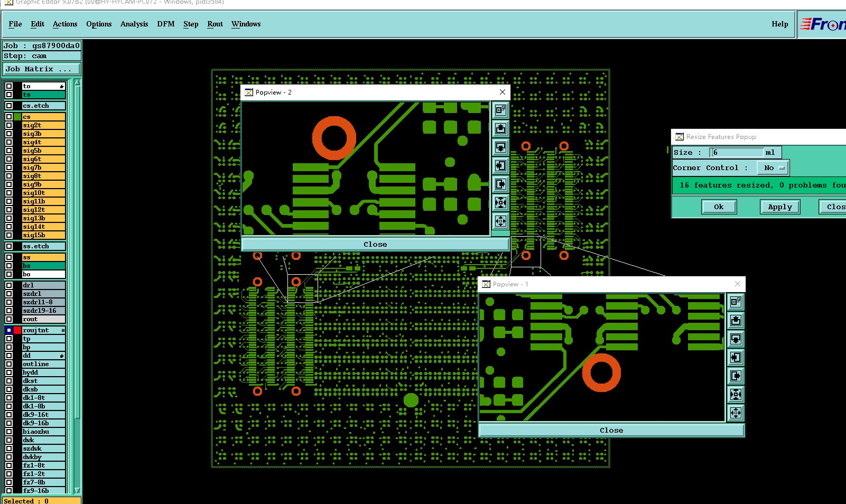
Task: Toggle the 'cs' layer checkbox
Action: (9, 117)
